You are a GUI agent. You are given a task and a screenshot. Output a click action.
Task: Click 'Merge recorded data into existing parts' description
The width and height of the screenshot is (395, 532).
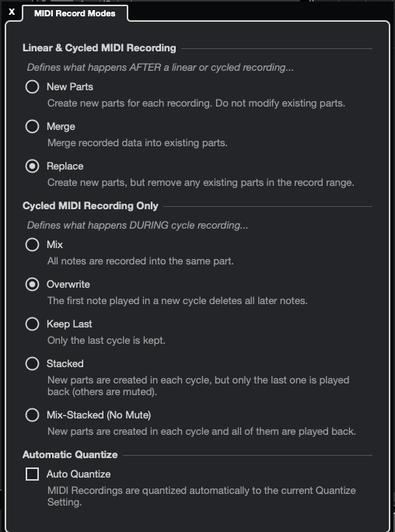pyautogui.click(x=138, y=143)
